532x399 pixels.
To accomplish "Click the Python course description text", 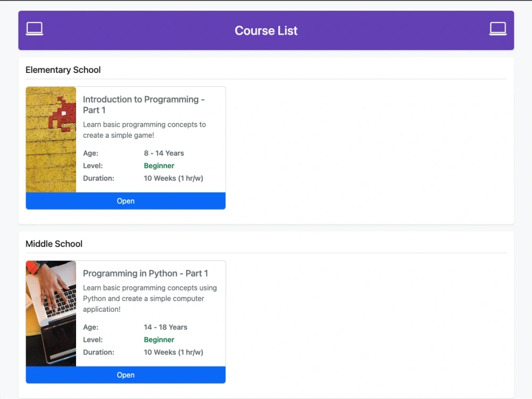I will click(149, 298).
